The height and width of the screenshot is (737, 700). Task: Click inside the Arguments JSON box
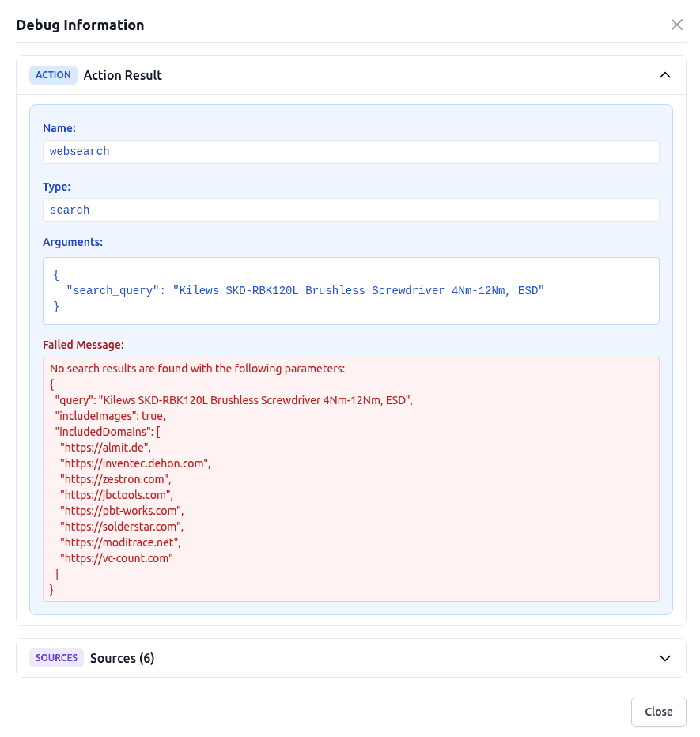(x=351, y=290)
